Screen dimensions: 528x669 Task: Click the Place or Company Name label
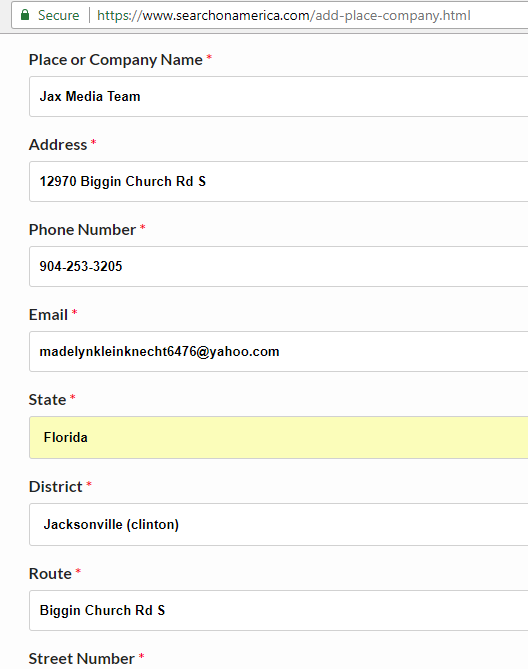[x=116, y=60]
